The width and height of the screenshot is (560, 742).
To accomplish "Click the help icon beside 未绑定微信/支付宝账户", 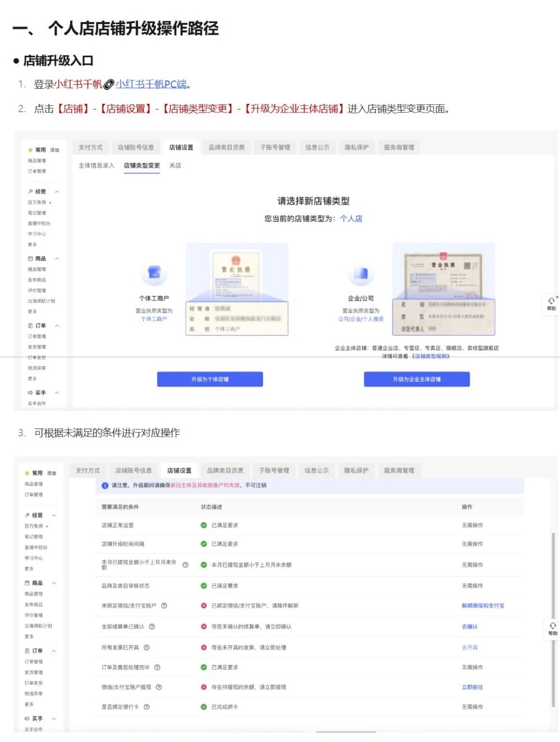I will 164,606.
